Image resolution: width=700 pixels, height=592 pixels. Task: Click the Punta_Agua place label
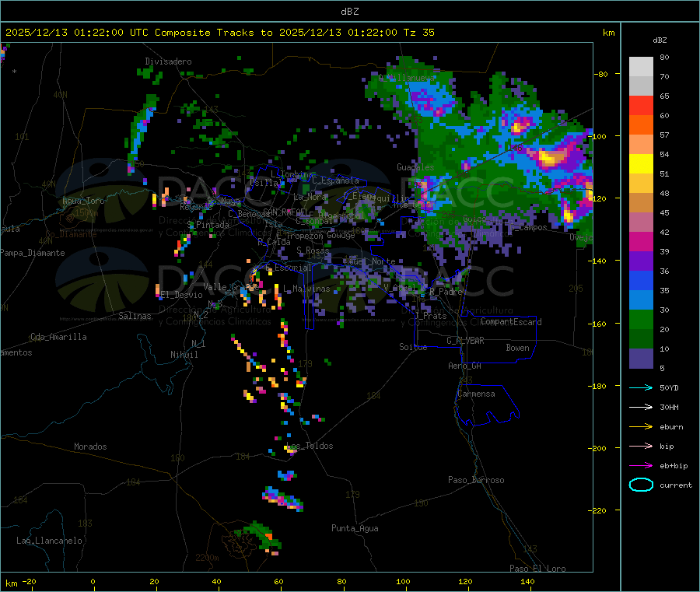click(355, 529)
